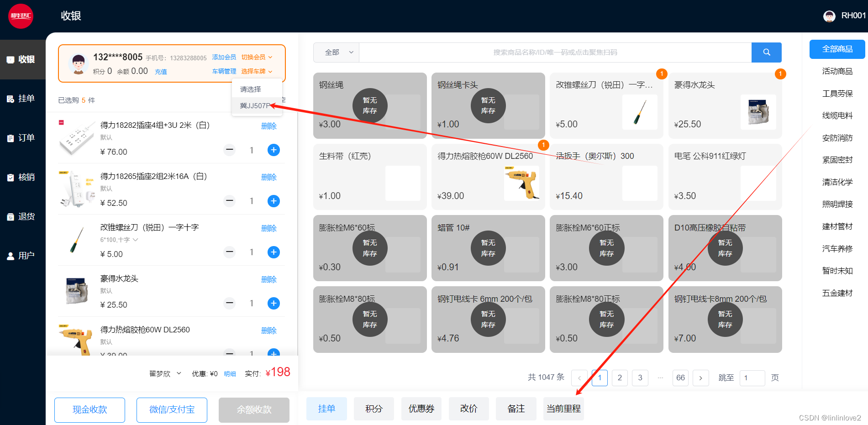This screenshot has height=425, width=868.
Task: Select the 五金建材 category
Action: click(x=837, y=293)
